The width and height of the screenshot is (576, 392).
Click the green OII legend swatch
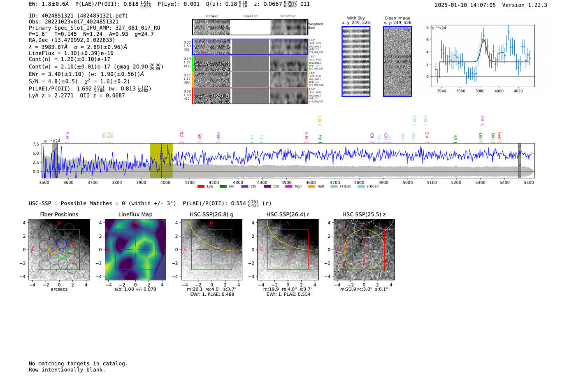click(223, 187)
